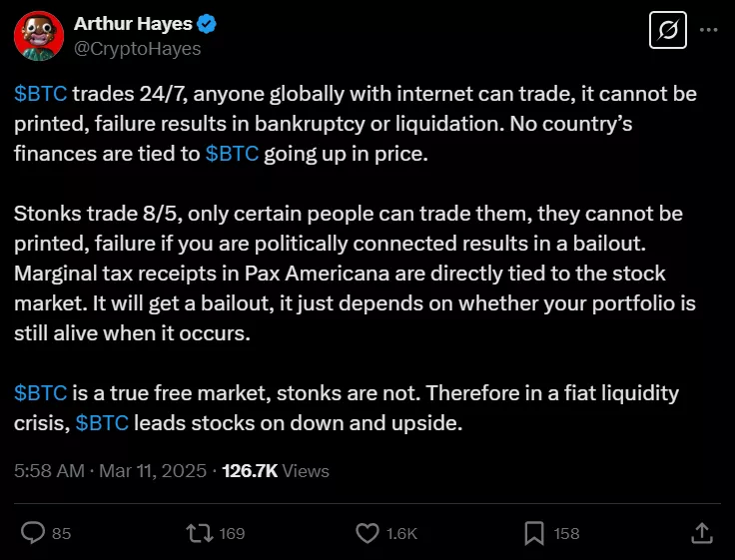Click the $BTC cashtag before "is a true free market"
735x560 pixels.
40,392
